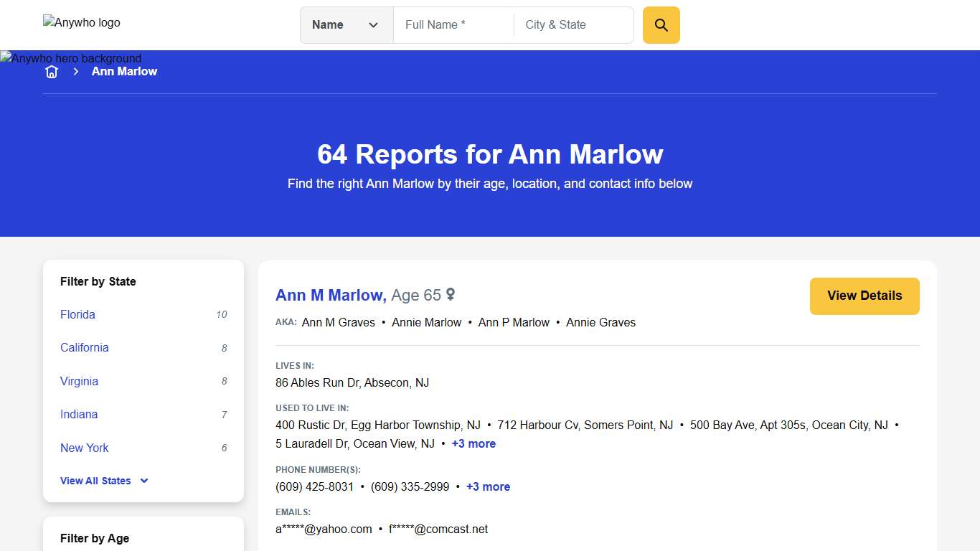This screenshot has height=551, width=980.
Task: Click the location pin next to Age 65
Action: [x=451, y=295]
